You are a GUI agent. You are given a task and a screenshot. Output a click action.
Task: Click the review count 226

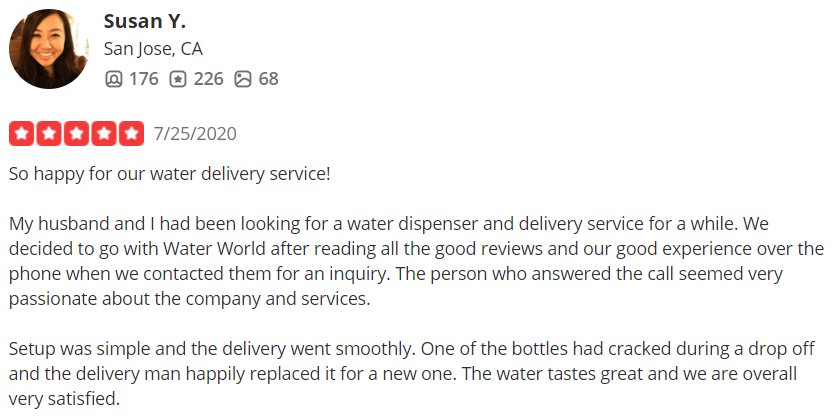click(x=208, y=78)
